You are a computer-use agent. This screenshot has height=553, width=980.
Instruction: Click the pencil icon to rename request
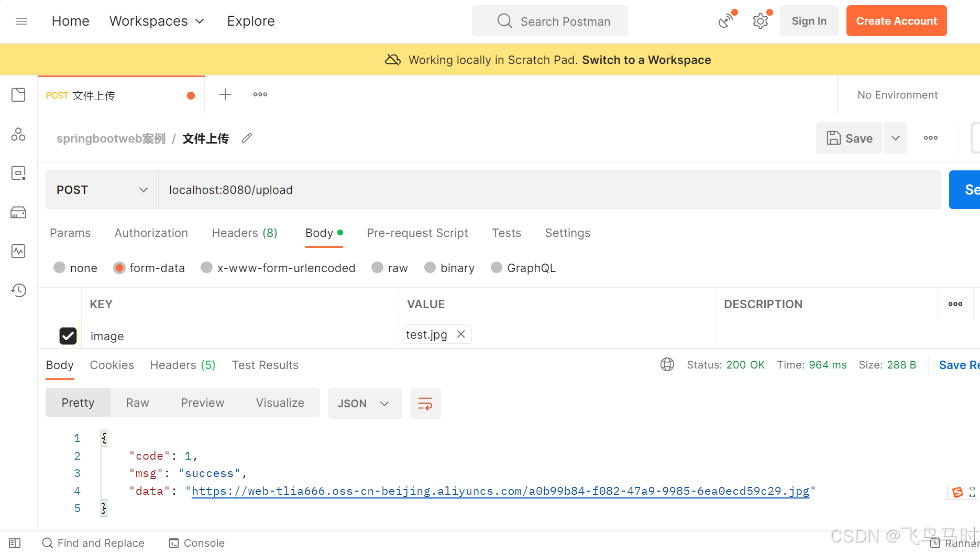point(247,138)
